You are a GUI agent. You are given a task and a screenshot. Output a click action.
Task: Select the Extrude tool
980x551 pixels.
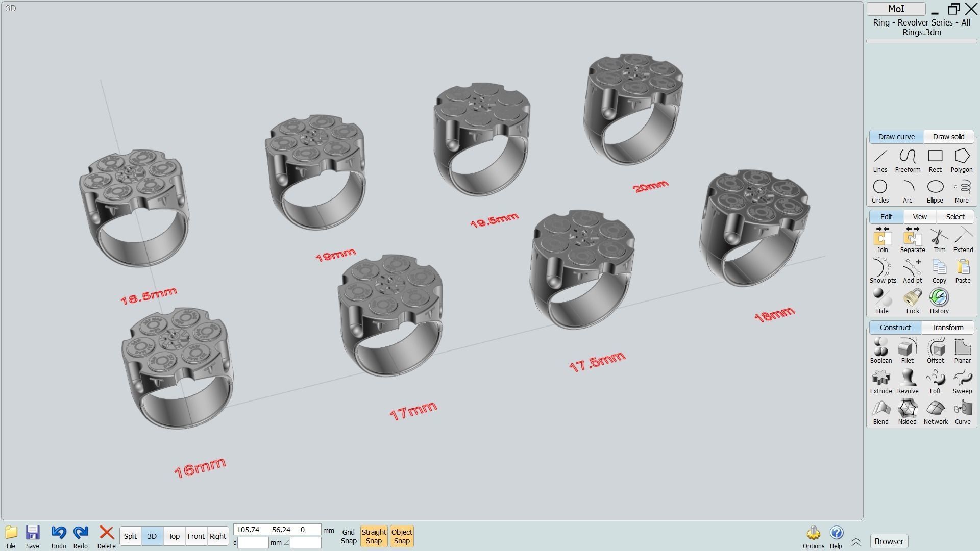point(881,382)
